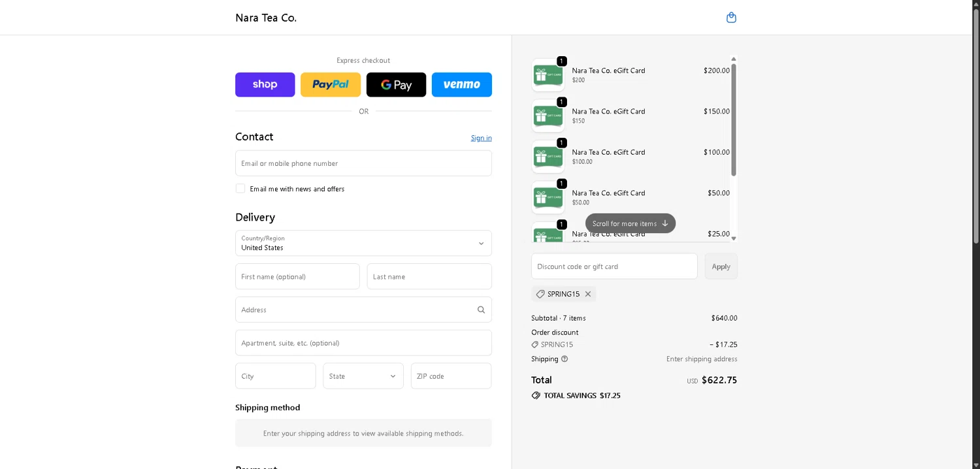Click the Sign in link
The width and height of the screenshot is (980, 469).
click(482, 138)
